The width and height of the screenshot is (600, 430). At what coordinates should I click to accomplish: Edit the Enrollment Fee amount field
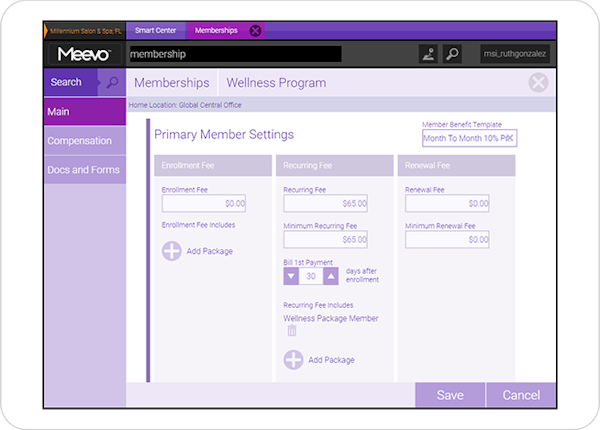pos(204,203)
